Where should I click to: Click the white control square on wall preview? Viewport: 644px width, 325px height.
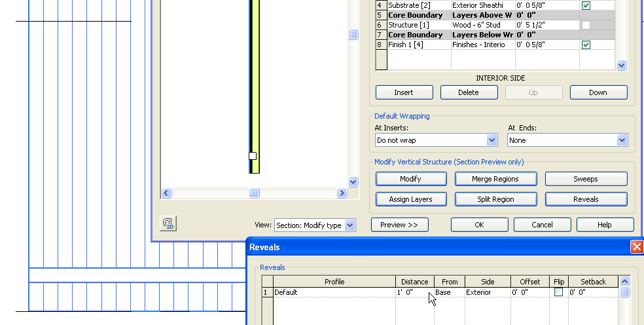(x=253, y=156)
